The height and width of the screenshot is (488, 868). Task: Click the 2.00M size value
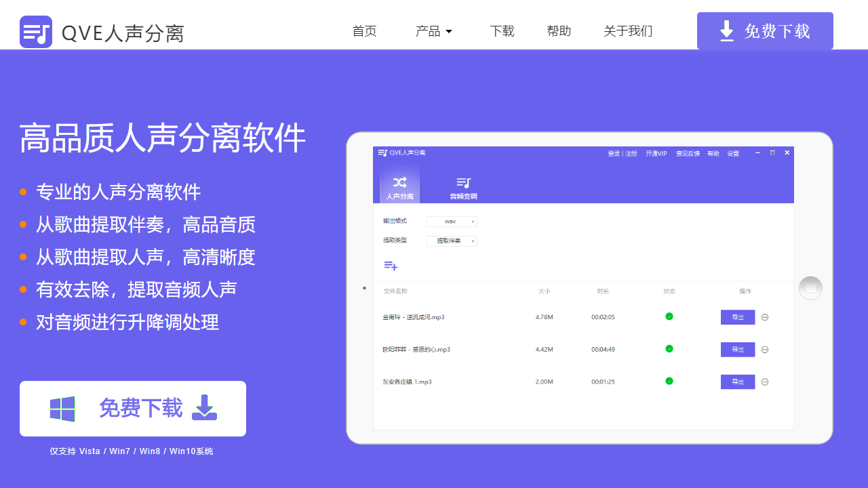pos(545,382)
